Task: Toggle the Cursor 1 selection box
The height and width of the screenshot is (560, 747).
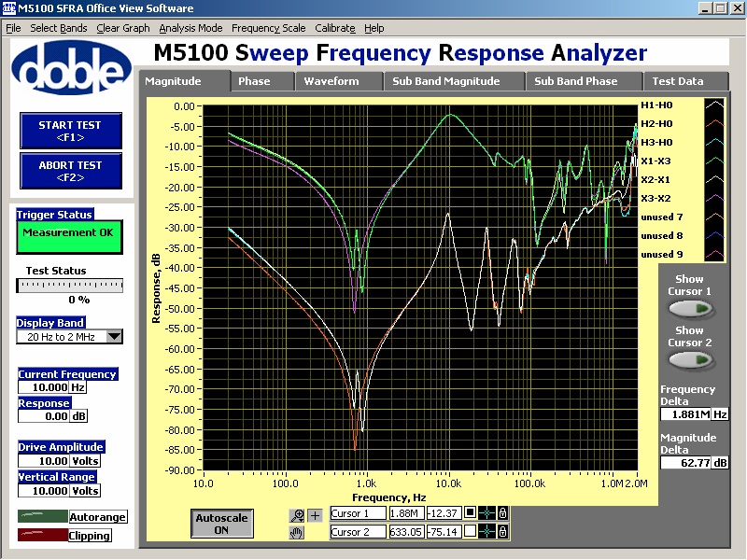Action: tap(470, 512)
